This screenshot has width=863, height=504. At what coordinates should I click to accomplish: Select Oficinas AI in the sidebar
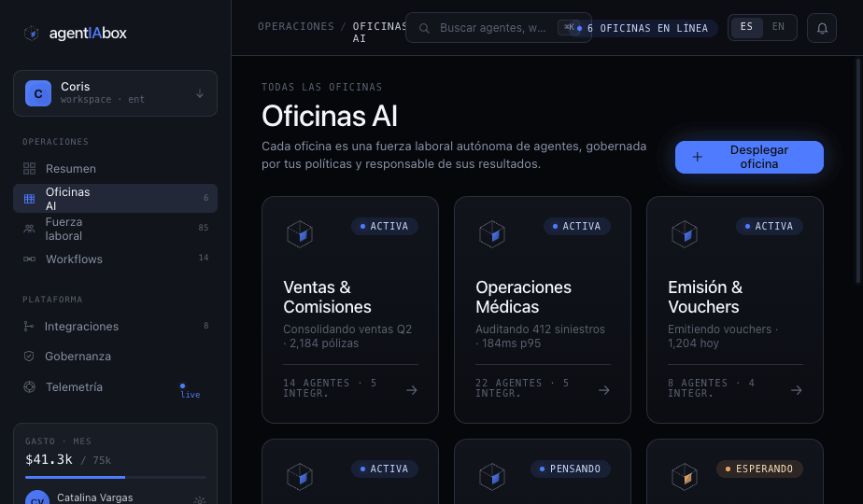coord(115,198)
